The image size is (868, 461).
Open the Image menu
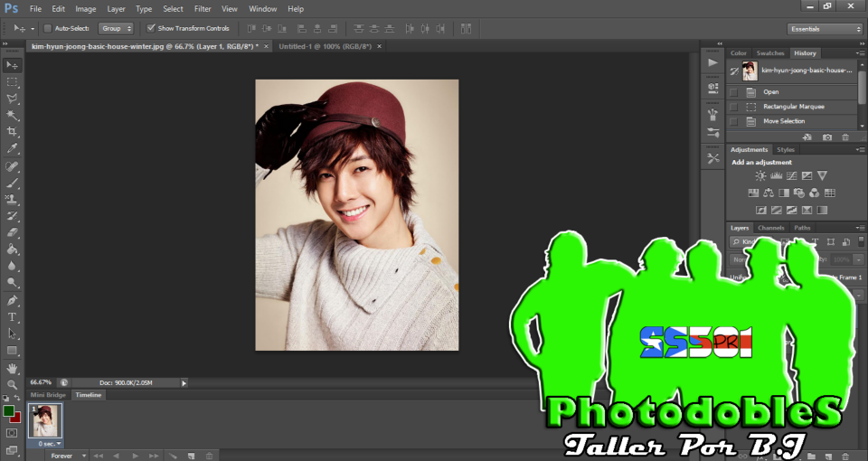pyautogui.click(x=86, y=9)
